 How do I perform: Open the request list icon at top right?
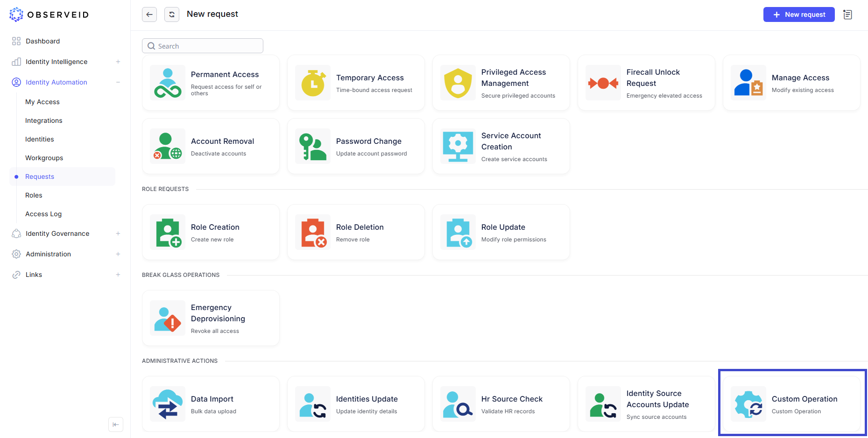tap(847, 14)
